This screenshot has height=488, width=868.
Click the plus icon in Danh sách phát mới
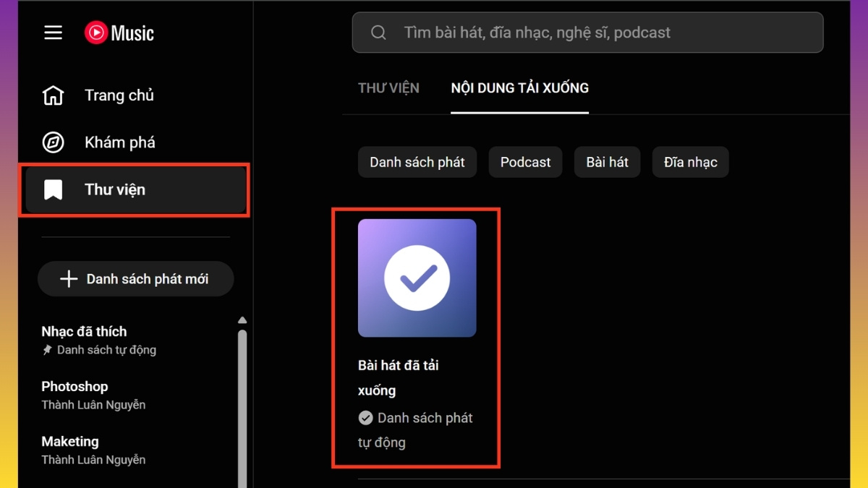point(69,279)
